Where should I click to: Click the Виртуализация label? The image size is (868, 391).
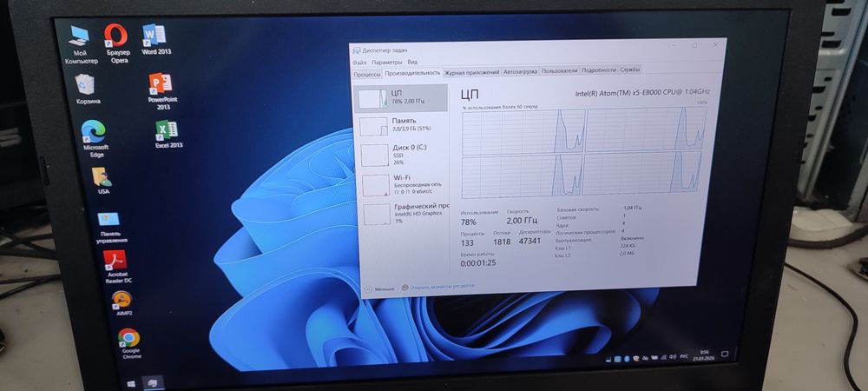click(x=574, y=241)
